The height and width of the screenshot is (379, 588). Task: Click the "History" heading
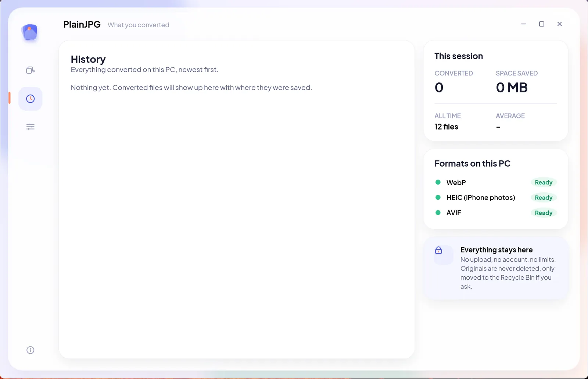(x=88, y=59)
